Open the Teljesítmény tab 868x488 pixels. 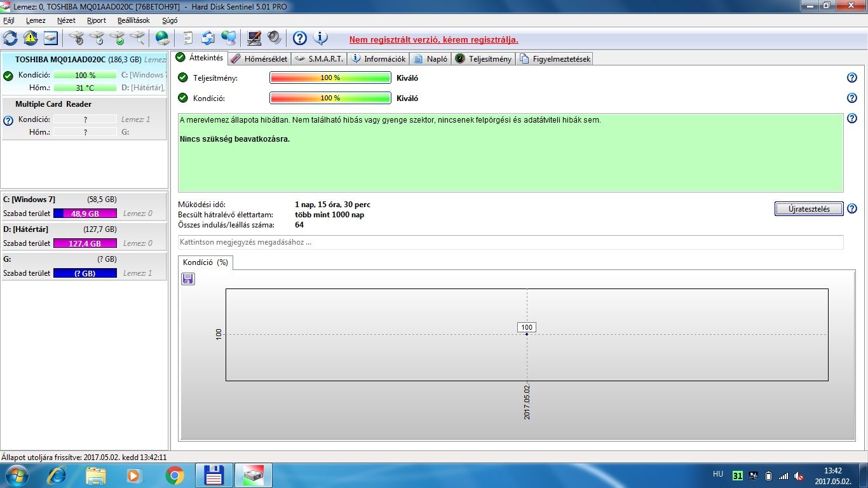484,58
